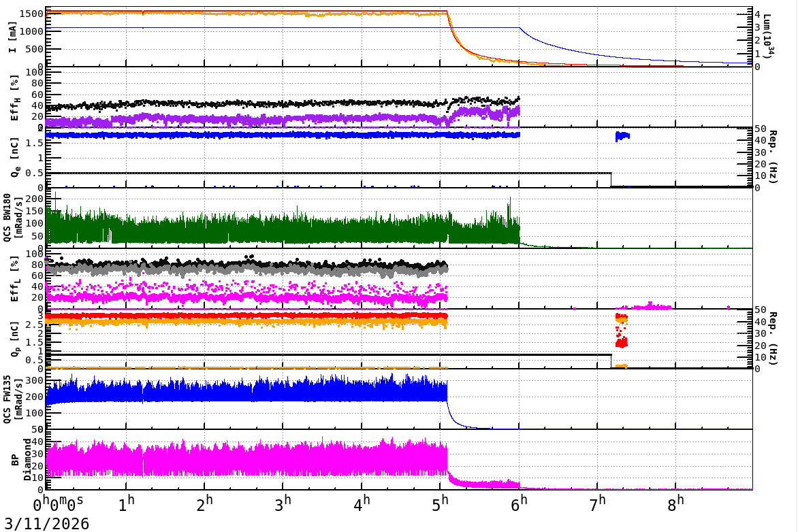This screenshot has width=798, height=532.
Task: Click the 1000 tick on the current axis
Action: (31, 31)
